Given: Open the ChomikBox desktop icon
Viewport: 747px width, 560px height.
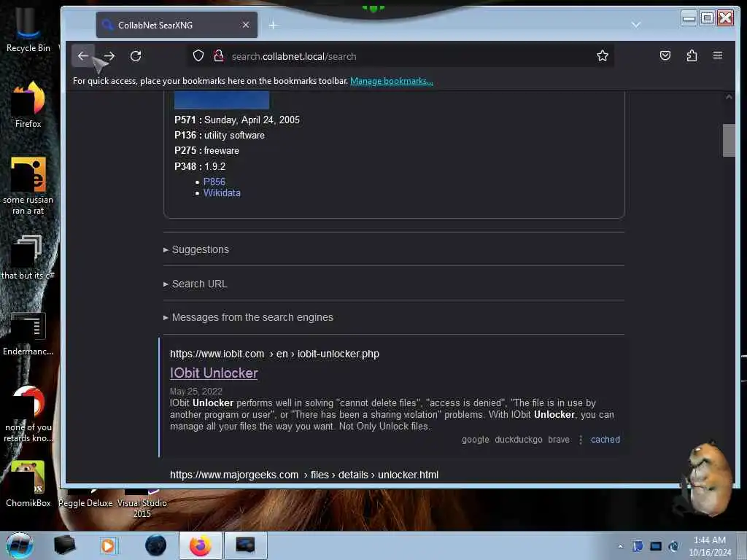Looking at the screenshot, I should tap(28, 484).
